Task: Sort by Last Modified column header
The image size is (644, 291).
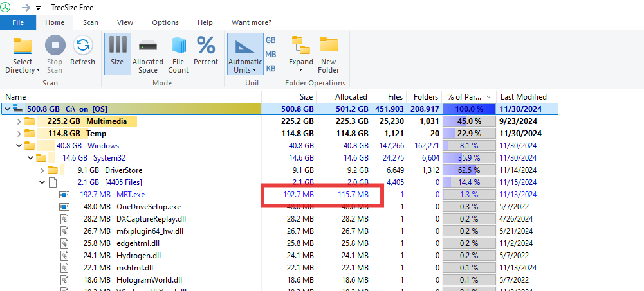Action: tap(527, 97)
